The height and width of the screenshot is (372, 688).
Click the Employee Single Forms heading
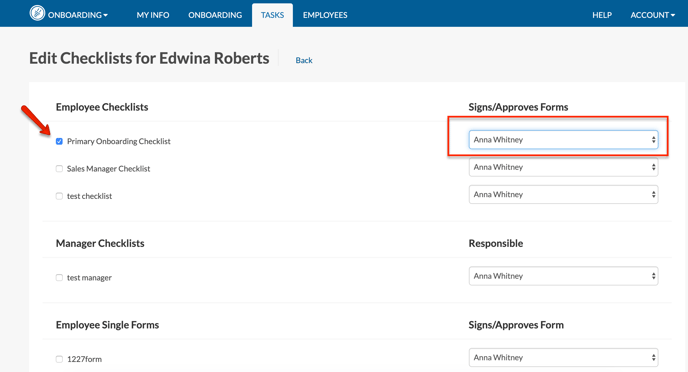(107, 325)
